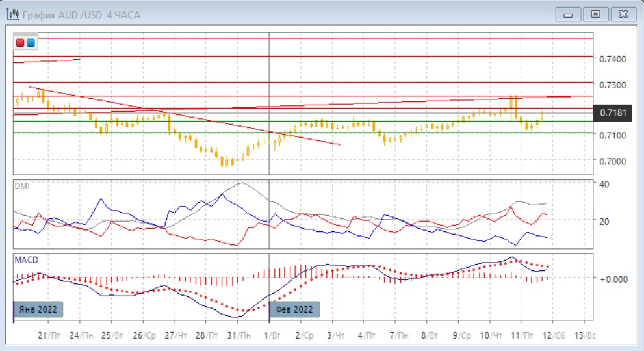Click the candlestick chart icon in title bar
Screen dimensions: 644x351
point(12,14)
